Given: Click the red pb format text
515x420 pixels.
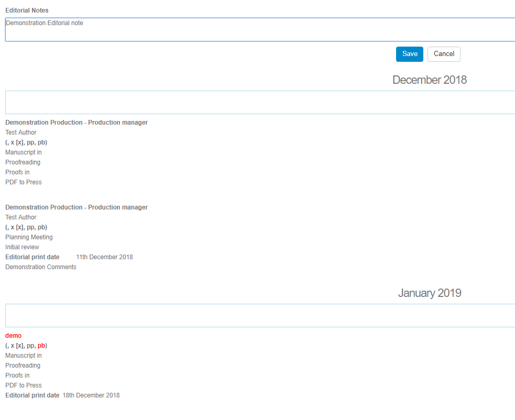Looking at the screenshot, I should click(41, 346).
